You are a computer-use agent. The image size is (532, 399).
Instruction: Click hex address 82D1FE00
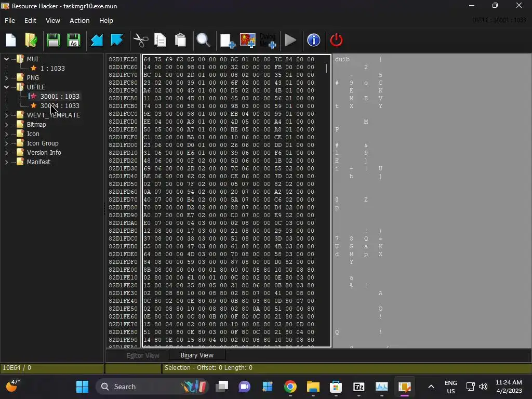tap(123, 270)
